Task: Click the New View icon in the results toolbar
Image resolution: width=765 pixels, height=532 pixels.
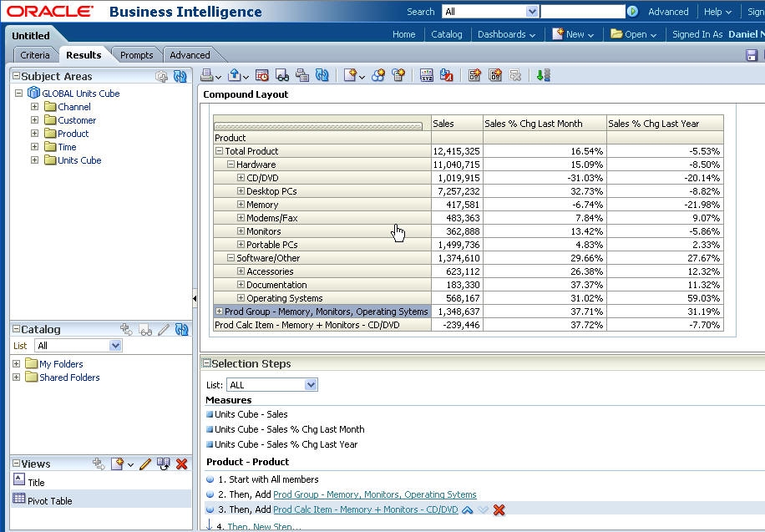Action: tap(350, 75)
